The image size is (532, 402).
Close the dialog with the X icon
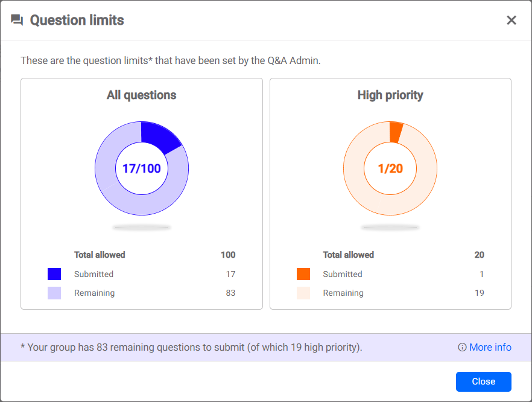point(511,21)
